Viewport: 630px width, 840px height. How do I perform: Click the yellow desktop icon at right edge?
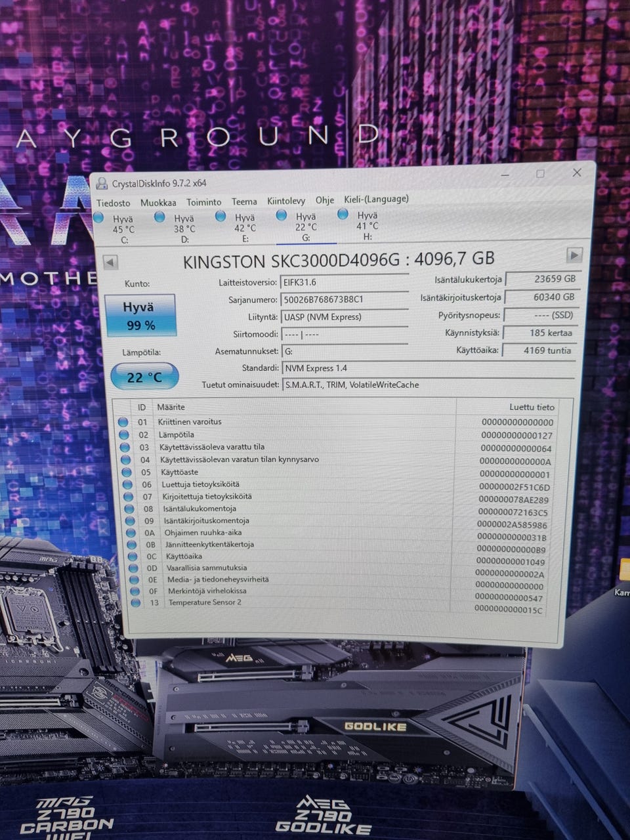625,568
